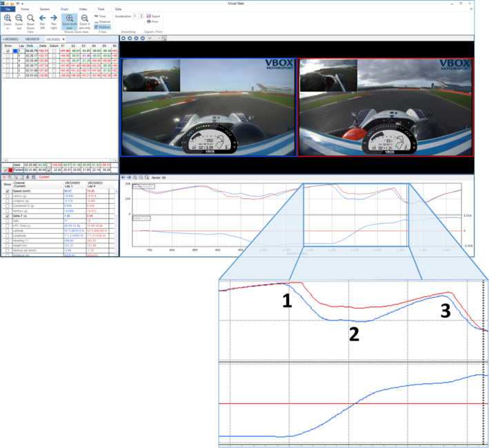The image size is (489, 448).
Task: Sort laps by Time column header
Action: (32, 45)
